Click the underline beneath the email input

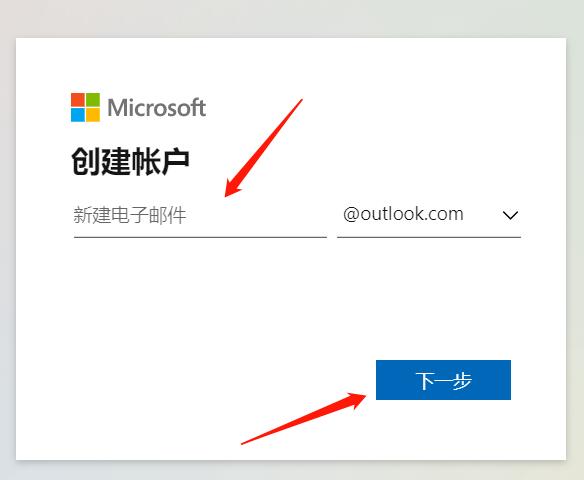[200, 237]
